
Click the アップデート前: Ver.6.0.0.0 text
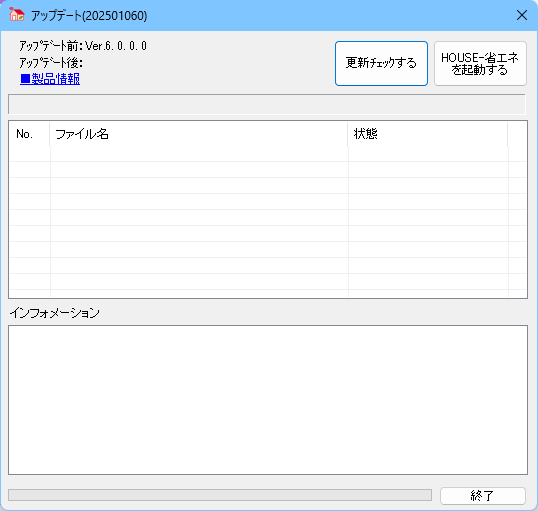coord(83,46)
